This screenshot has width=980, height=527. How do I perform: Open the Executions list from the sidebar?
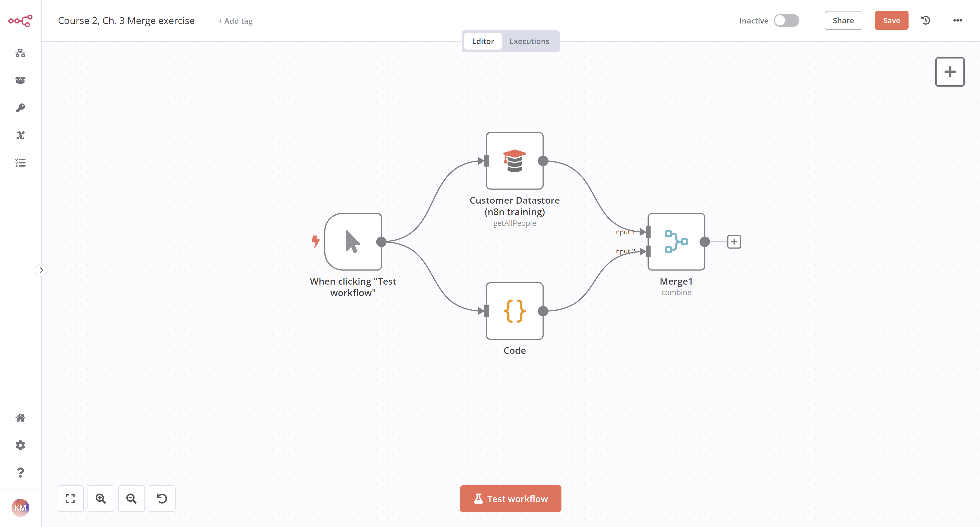(x=20, y=162)
